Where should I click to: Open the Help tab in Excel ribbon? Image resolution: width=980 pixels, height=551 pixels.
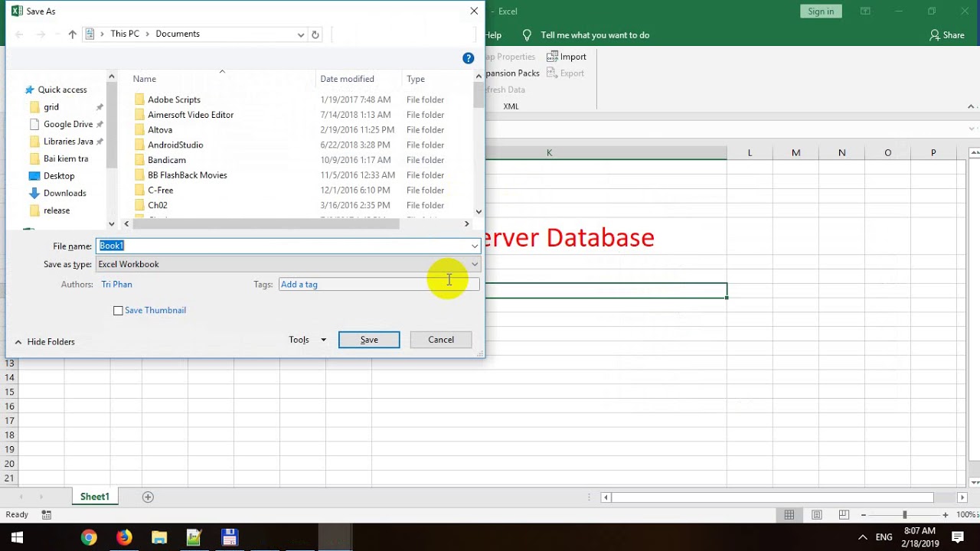494,35
